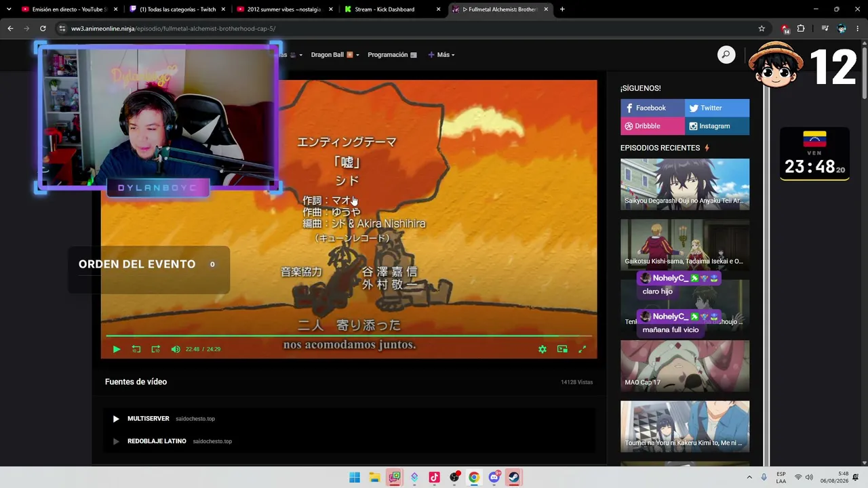View site information icon in address bar
Viewport: 868px width, 488px height.
pos(62,28)
